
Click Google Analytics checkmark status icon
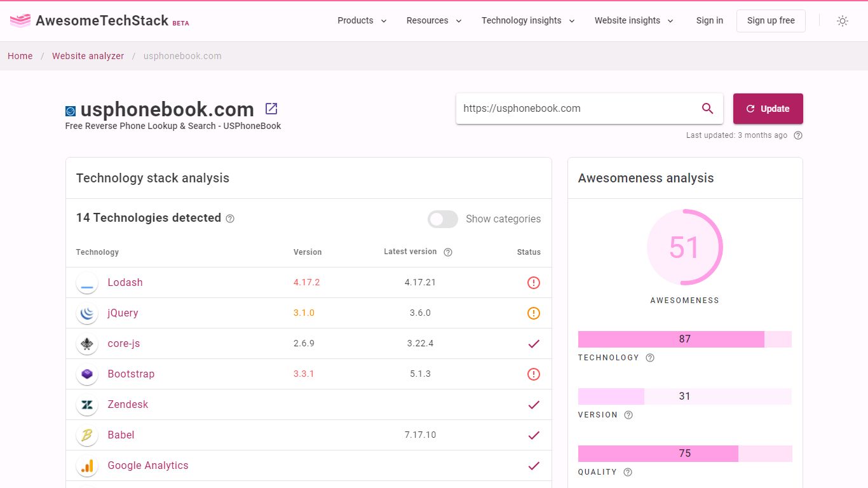point(534,466)
